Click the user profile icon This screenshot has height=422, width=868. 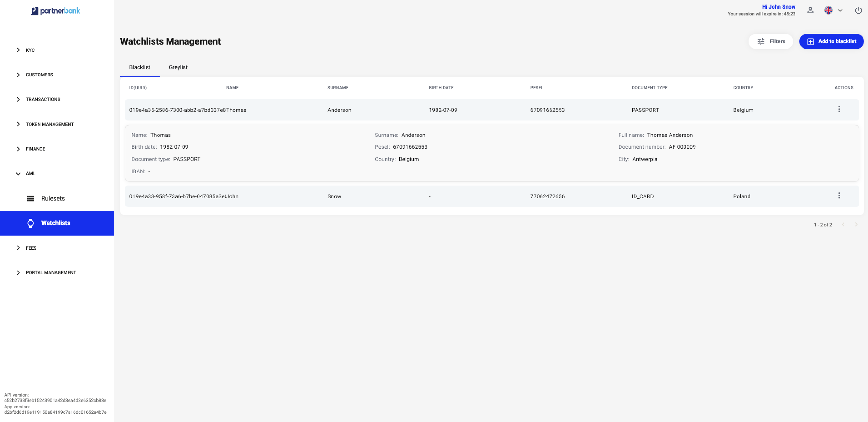810,10
